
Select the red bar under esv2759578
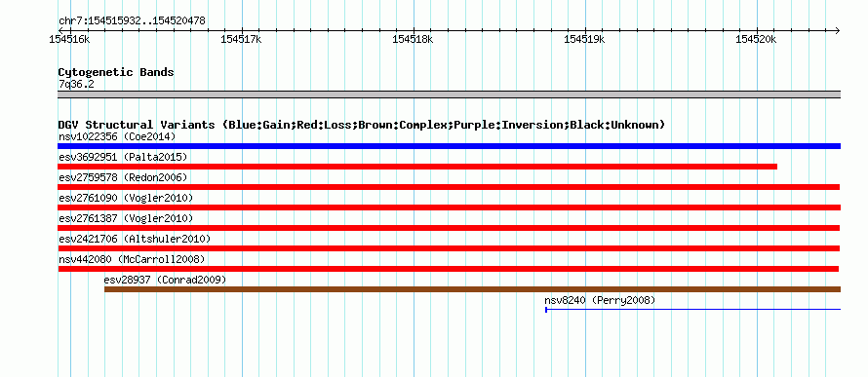pos(449,187)
